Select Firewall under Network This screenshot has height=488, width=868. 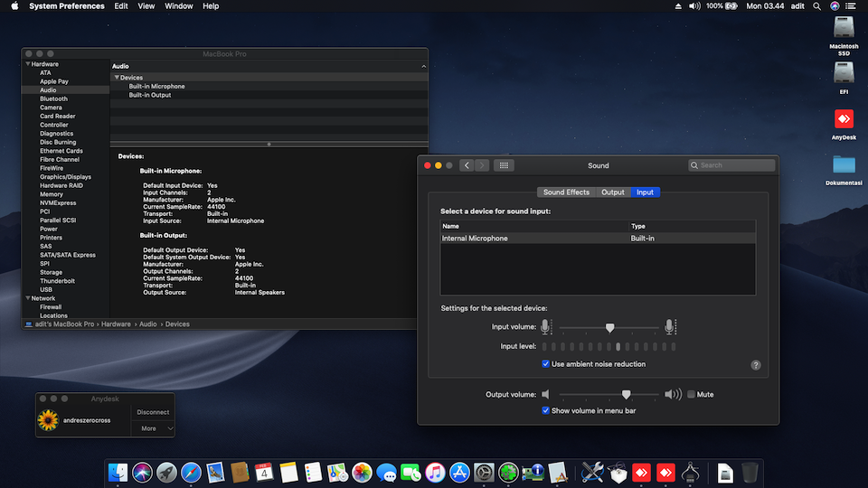(x=51, y=307)
